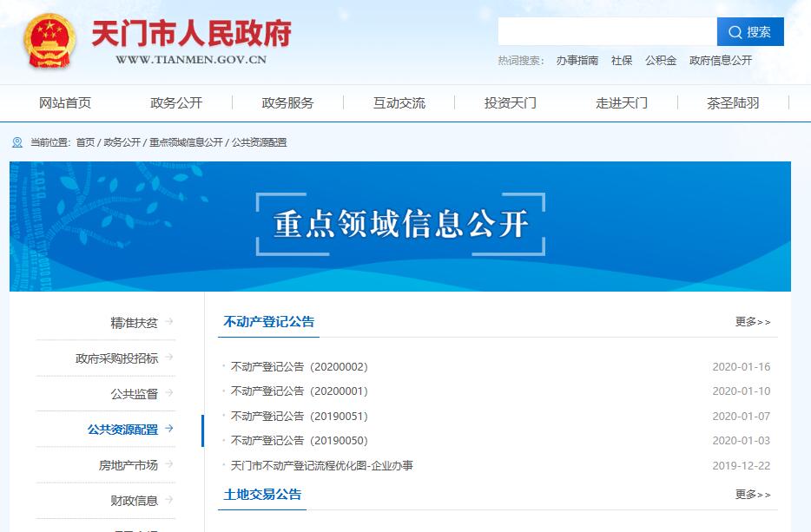811x532 pixels.
Task: Click the arrow beside 政府采购投招标
Action: pyautogui.click(x=168, y=358)
